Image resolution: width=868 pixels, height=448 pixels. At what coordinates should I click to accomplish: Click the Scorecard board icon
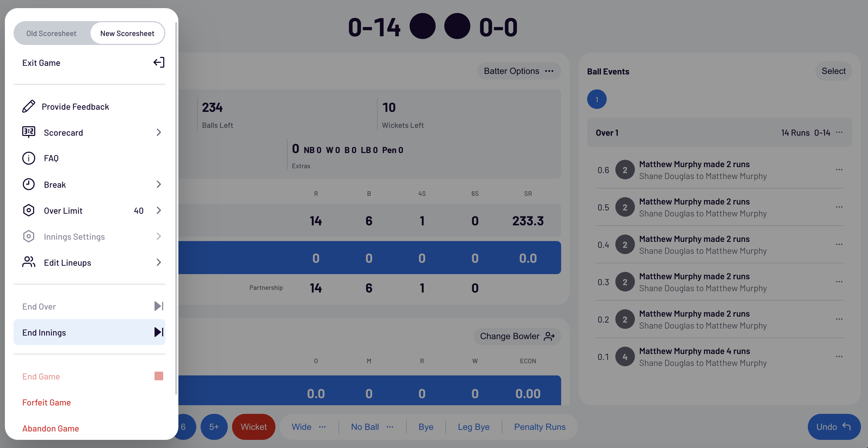click(x=29, y=132)
